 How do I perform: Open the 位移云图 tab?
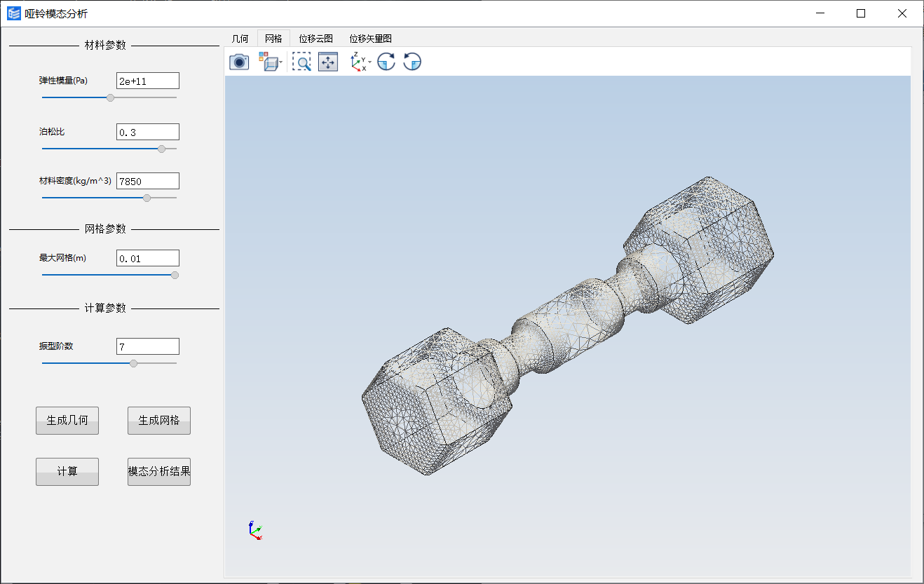[315, 39]
